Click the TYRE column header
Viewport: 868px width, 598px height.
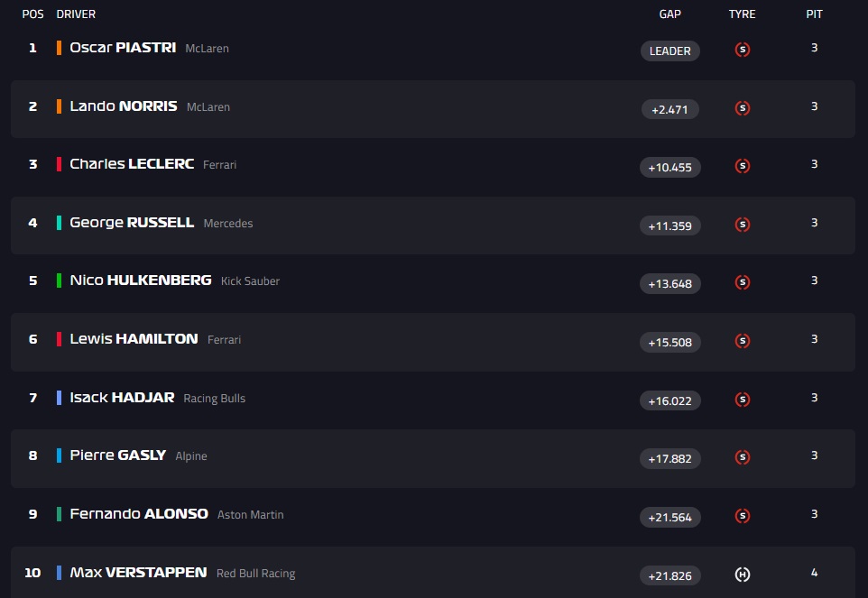(742, 14)
